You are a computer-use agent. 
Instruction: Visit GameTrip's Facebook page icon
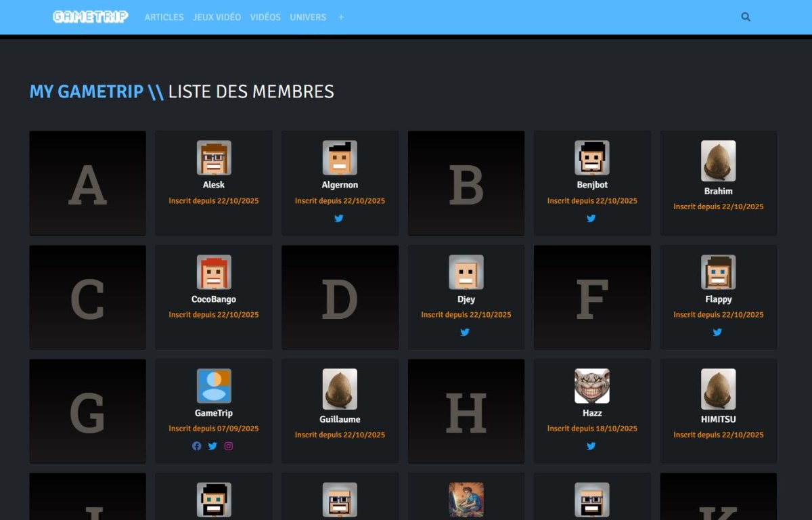(197, 446)
